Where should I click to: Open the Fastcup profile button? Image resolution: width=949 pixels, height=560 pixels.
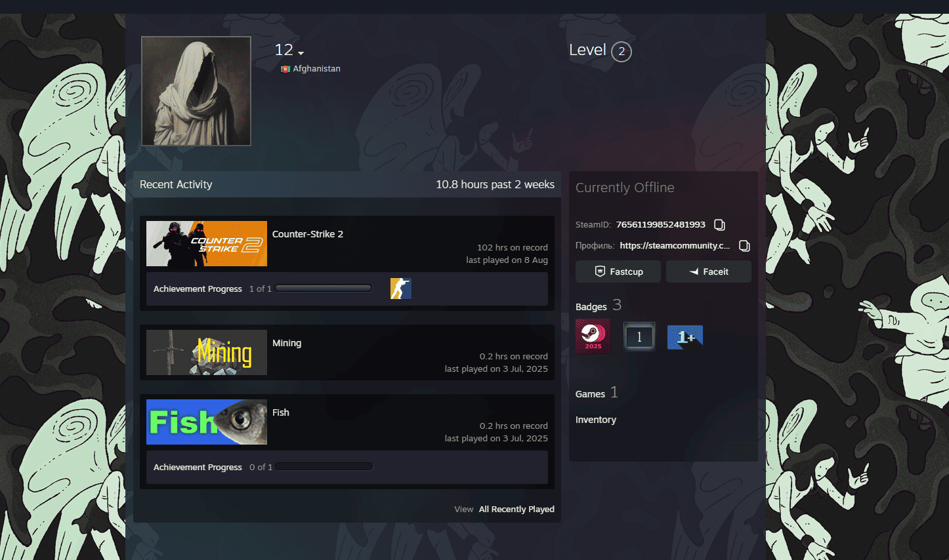click(x=618, y=271)
